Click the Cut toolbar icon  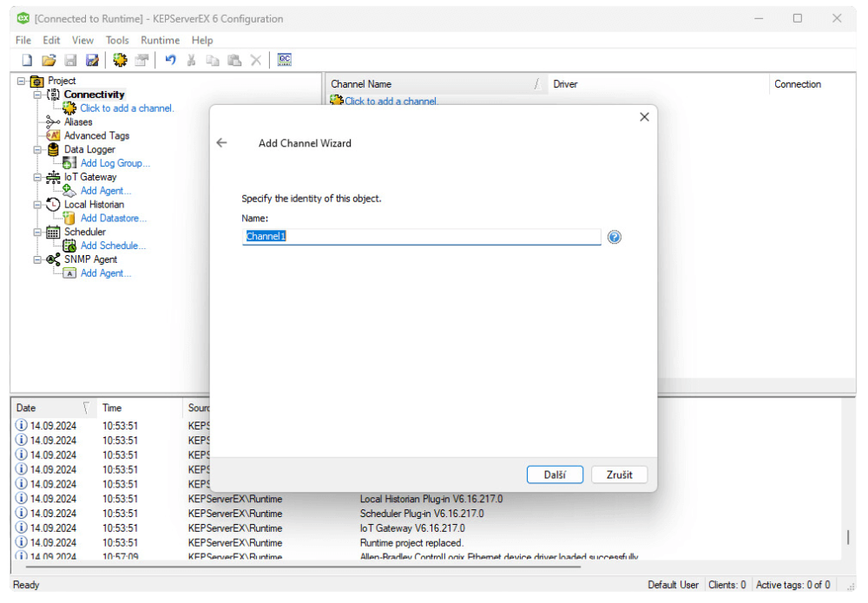[x=191, y=60]
